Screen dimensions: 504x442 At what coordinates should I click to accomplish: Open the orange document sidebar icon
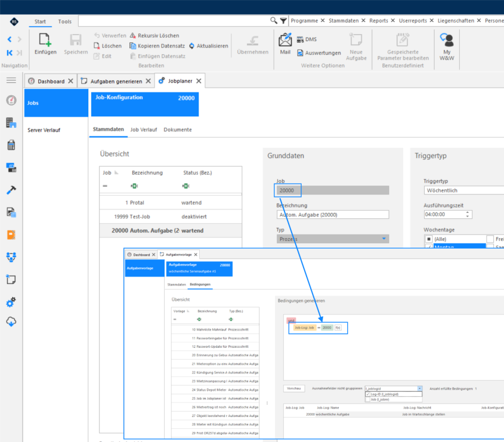(x=11, y=234)
